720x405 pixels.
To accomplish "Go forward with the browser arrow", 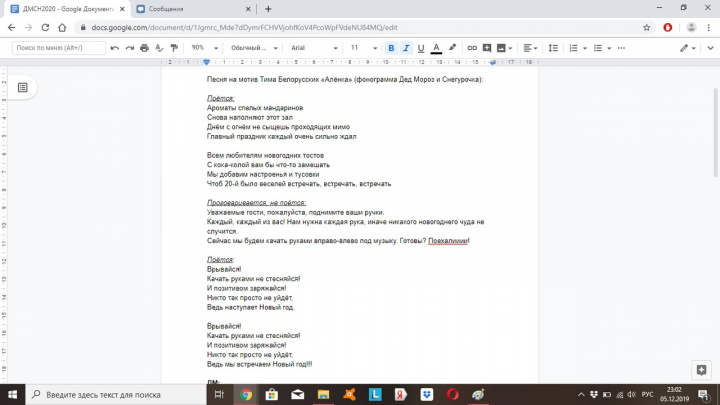I will tap(28, 28).
